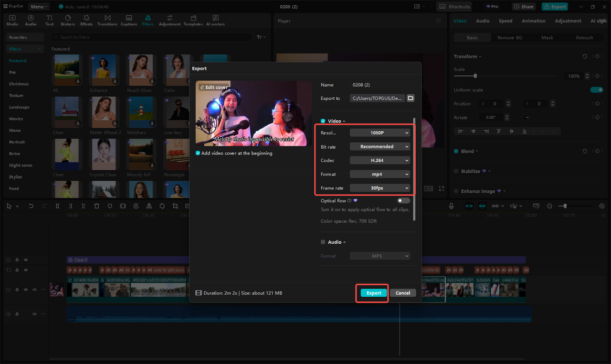Open the Stickers panel
Viewport: 611px width, 364px height.
[68, 19]
